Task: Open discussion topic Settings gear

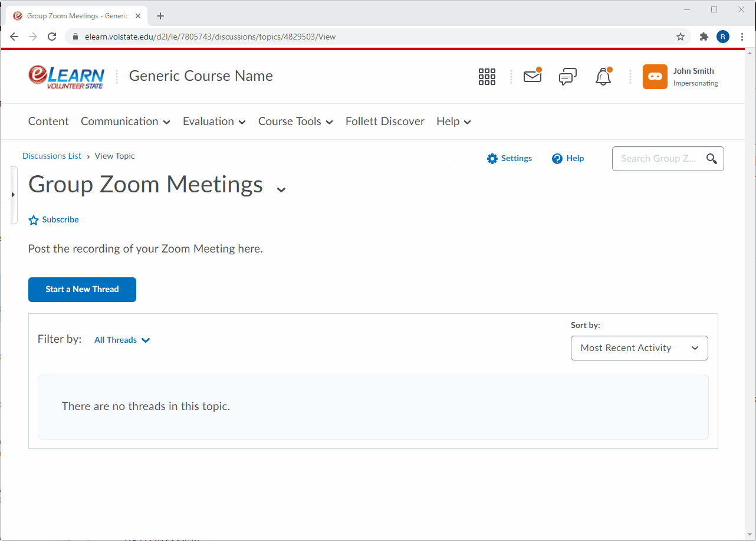Action: (x=509, y=158)
